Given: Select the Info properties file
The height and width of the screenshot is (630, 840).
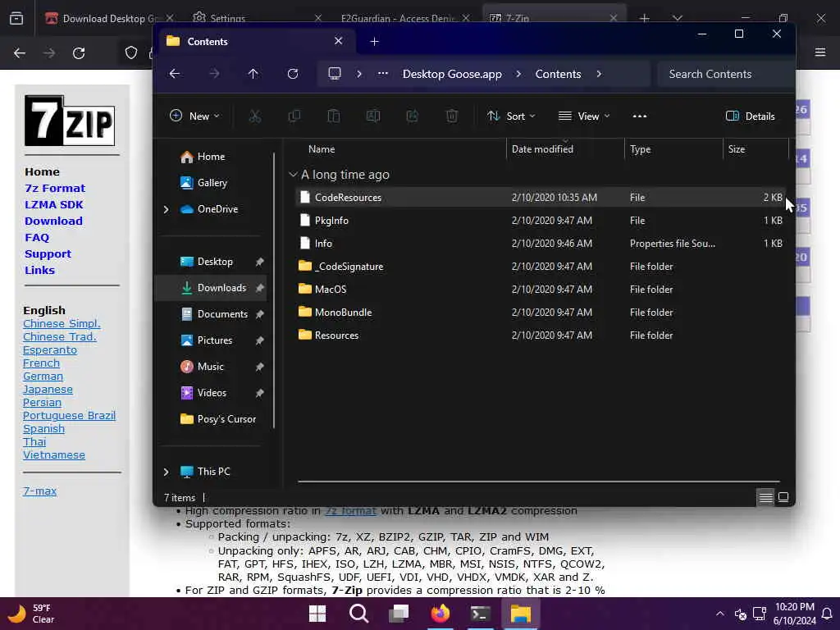Looking at the screenshot, I should 541,244.
